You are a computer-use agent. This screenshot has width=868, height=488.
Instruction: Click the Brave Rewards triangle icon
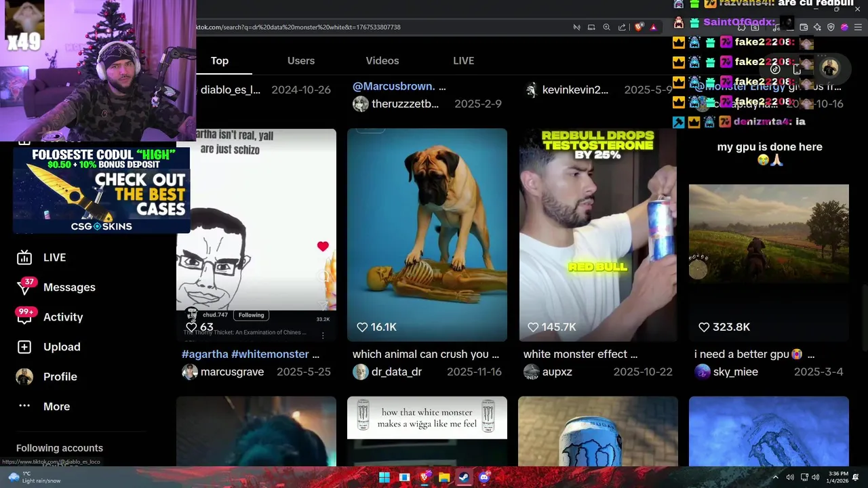653,27
